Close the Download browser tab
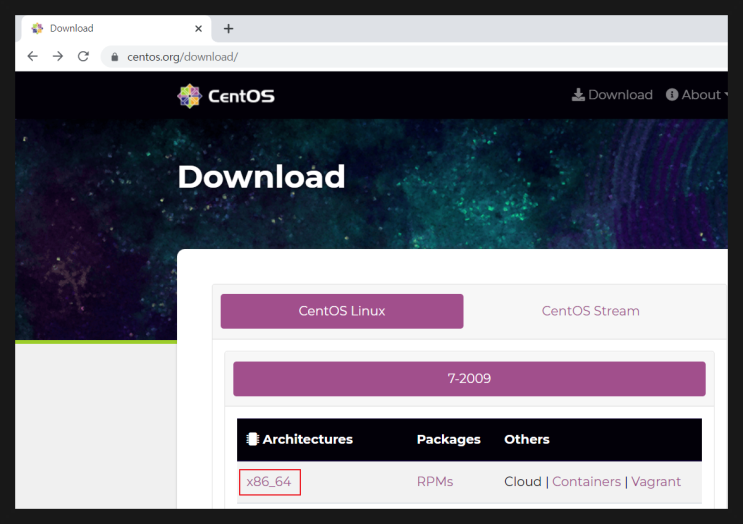The width and height of the screenshot is (743, 524). point(199,29)
